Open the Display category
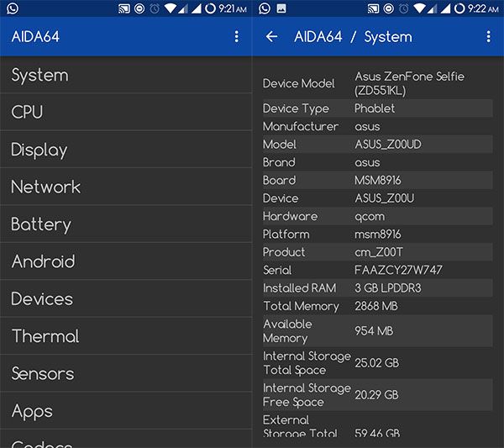 pyautogui.click(x=126, y=150)
